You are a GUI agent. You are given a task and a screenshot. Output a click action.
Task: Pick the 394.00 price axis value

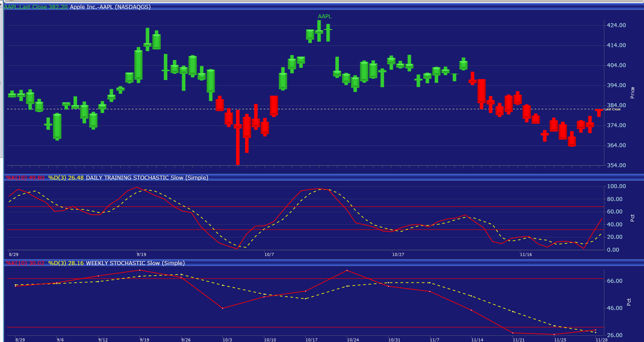click(x=617, y=85)
